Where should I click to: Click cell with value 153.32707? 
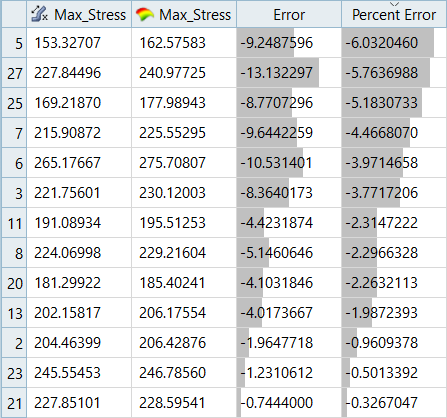click(79, 43)
